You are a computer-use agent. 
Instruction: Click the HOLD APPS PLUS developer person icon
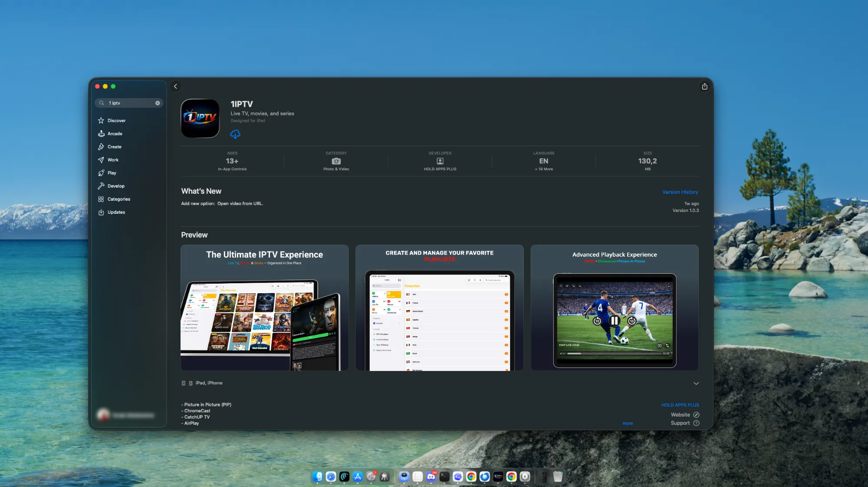tap(440, 161)
